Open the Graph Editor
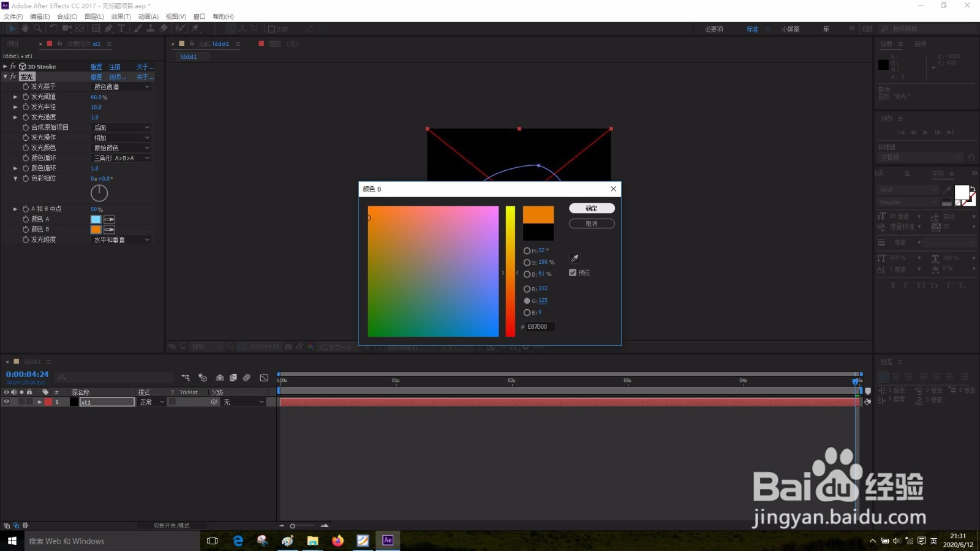Image resolution: width=980 pixels, height=551 pixels. click(x=264, y=378)
